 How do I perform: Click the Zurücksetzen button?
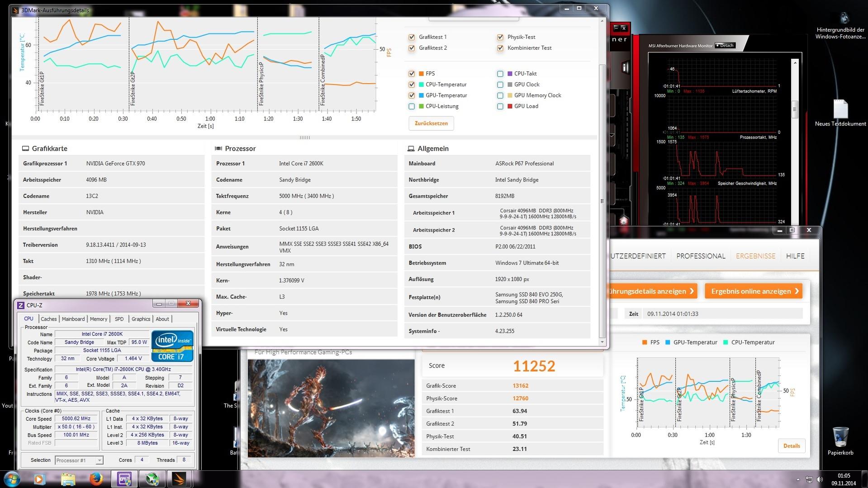coord(431,123)
